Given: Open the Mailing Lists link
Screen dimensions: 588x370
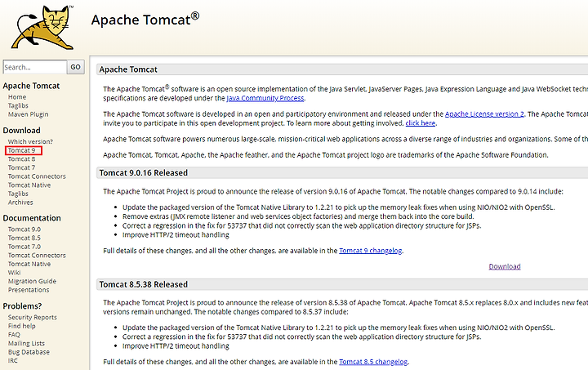Looking at the screenshot, I should pyautogui.click(x=26, y=343).
